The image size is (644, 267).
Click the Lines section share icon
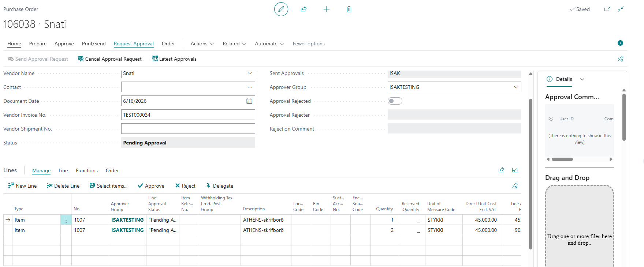pos(501,170)
